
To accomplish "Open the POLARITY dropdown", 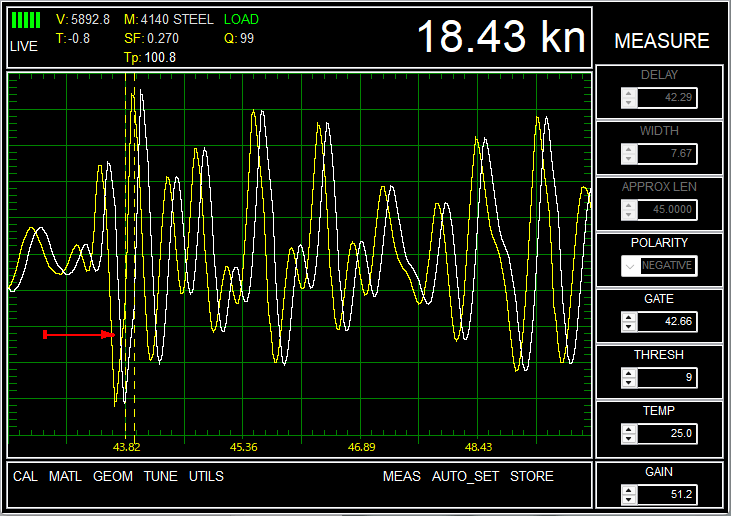I will pos(659,266).
